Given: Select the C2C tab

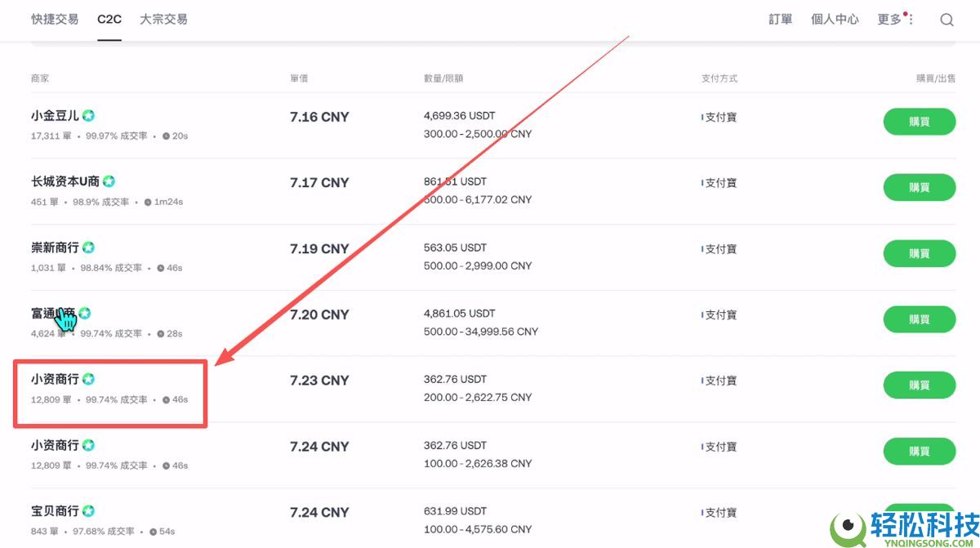Looking at the screenshot, I should 109,19.
